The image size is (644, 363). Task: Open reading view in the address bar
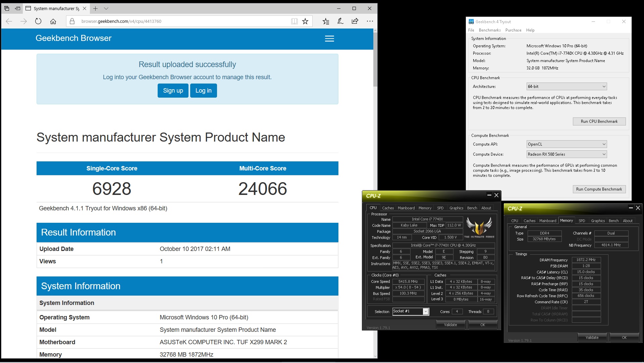[x=294, y=21]
